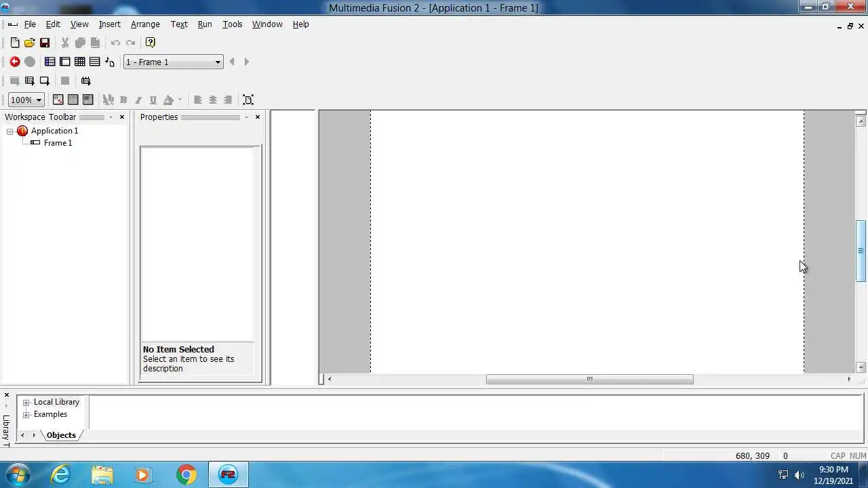Select Application 1 in workspace tree
The image size is (868, 488).
point(54,131)
